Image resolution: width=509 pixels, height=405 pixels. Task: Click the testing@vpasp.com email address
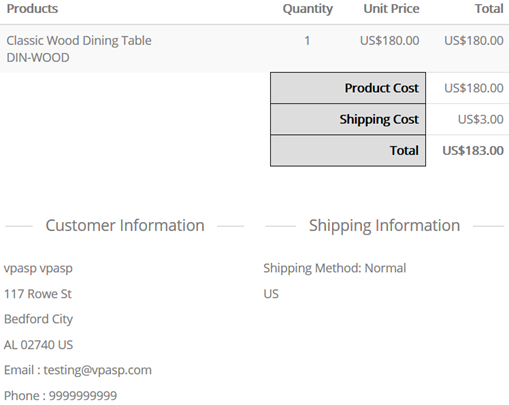click(97, 370)
